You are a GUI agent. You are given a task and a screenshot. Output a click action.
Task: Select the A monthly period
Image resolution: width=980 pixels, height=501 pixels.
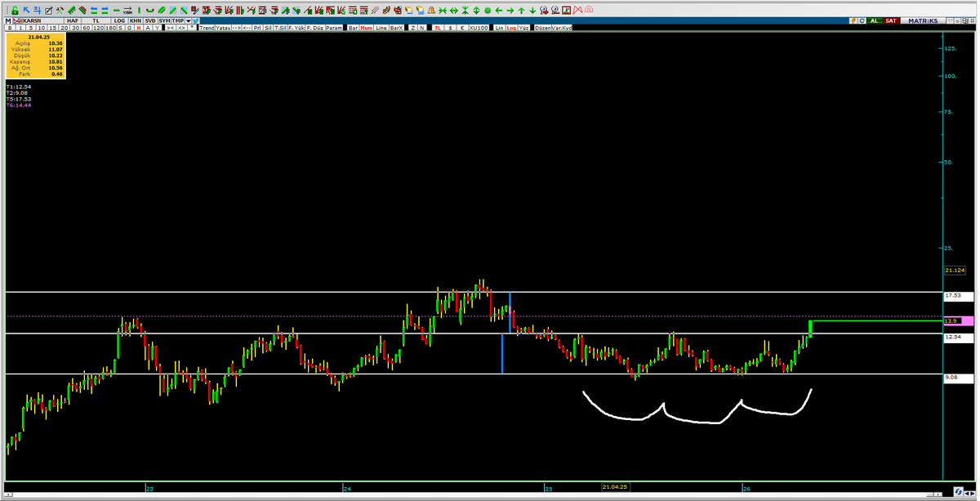click(x=148, y=28)
